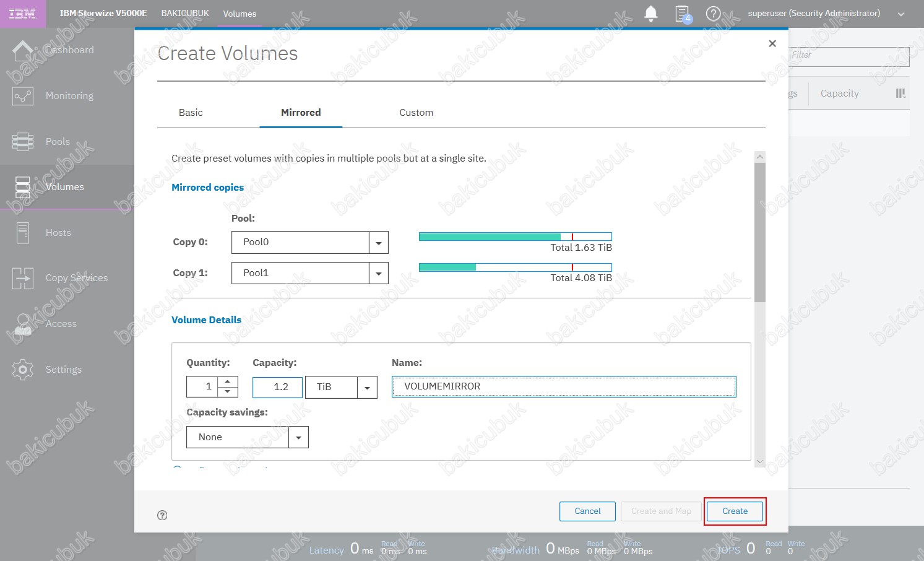924x561 pixels.
Task: Open the Settings gear icon
Action: 23,370
